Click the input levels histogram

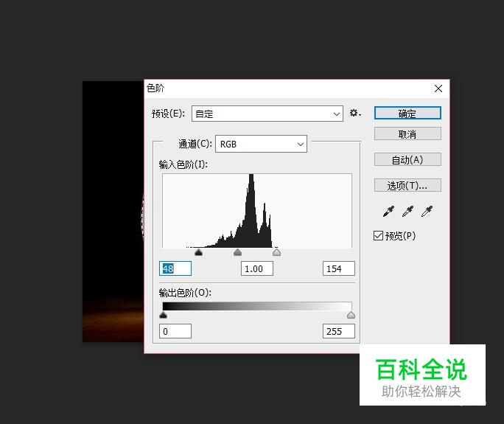pyautogui.click(x=257, y=211)
